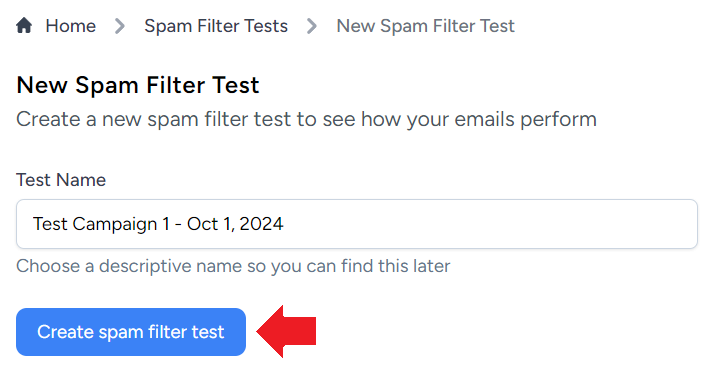The height and width of the screenshot is (372, 712).
Task: Click the chevron separator after Home
Action: [x=120, y=26]
